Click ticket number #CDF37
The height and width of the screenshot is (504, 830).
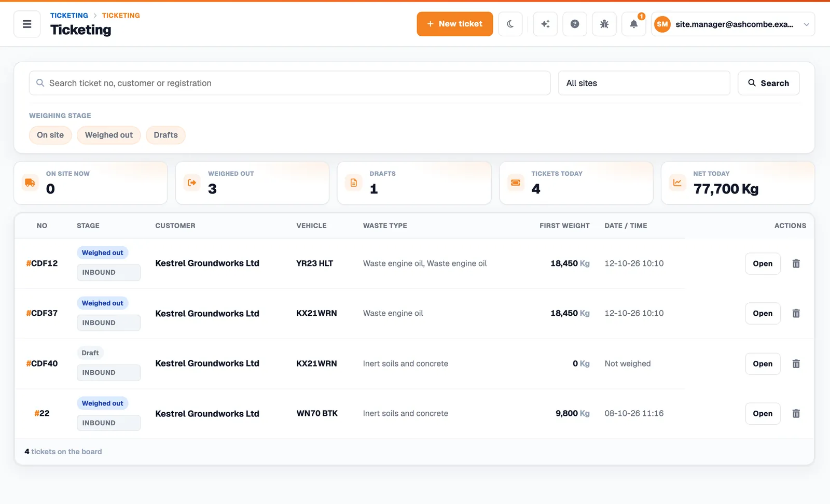tap(42, 313)
